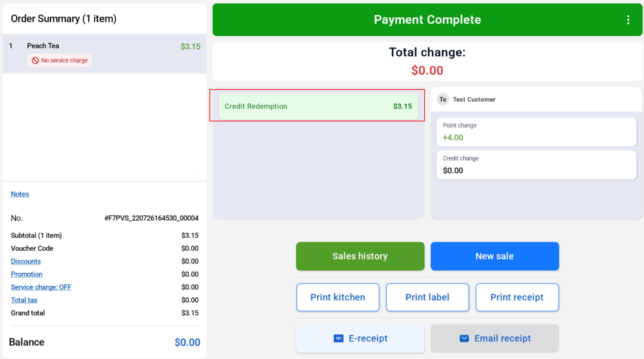Open the Total tax breakdown link
The image size is (644, 359).
tap(24, 300)
